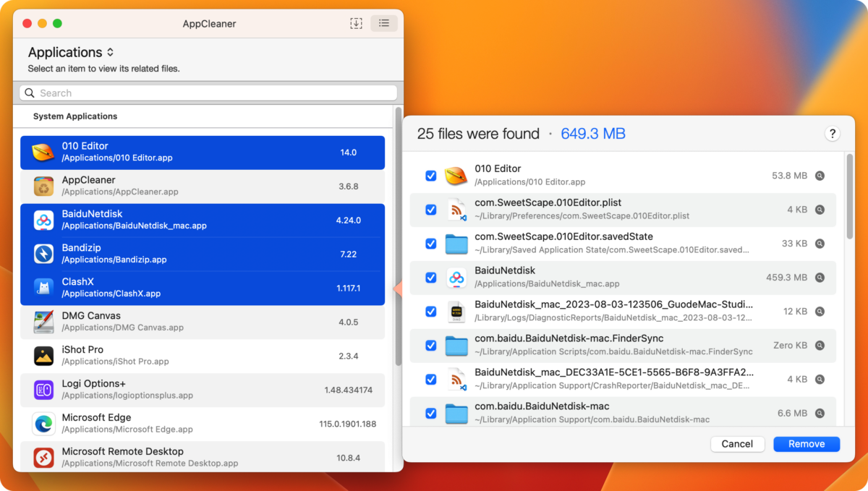Click the search magnifier icon in search field

coord(30,93)
